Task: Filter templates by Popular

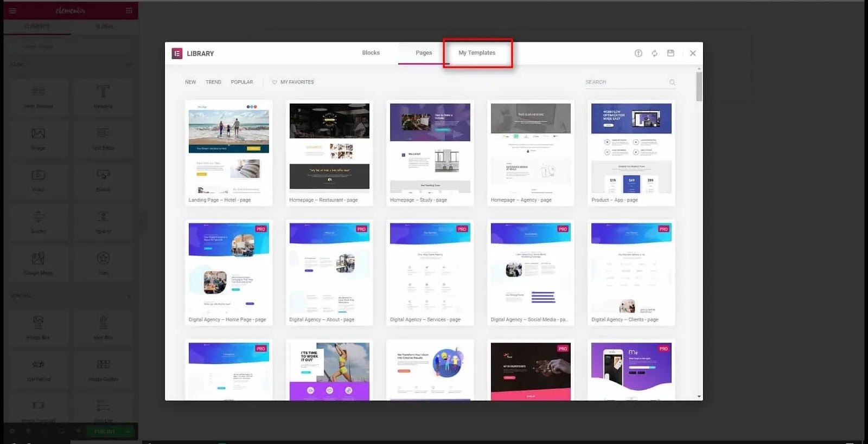Action: coord(242,82)
